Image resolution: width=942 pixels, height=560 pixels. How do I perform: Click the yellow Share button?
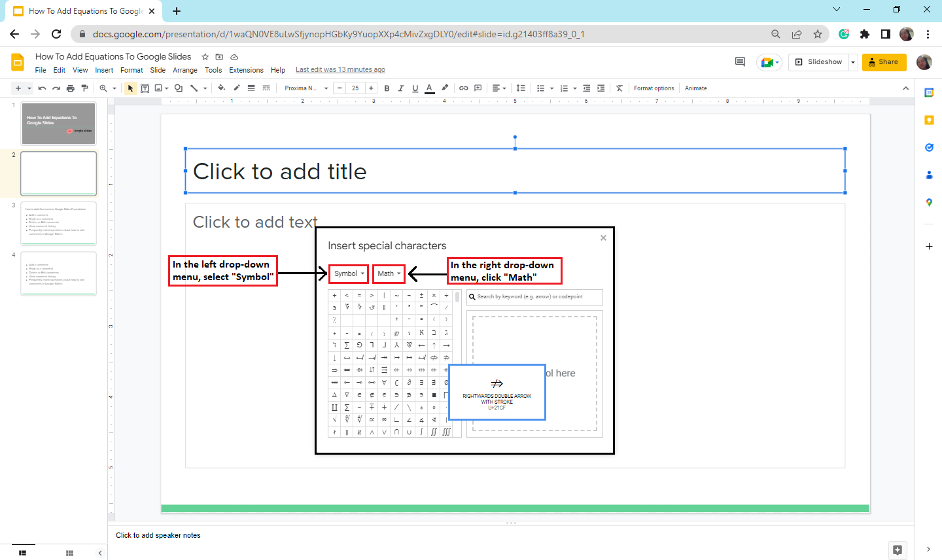884,62
